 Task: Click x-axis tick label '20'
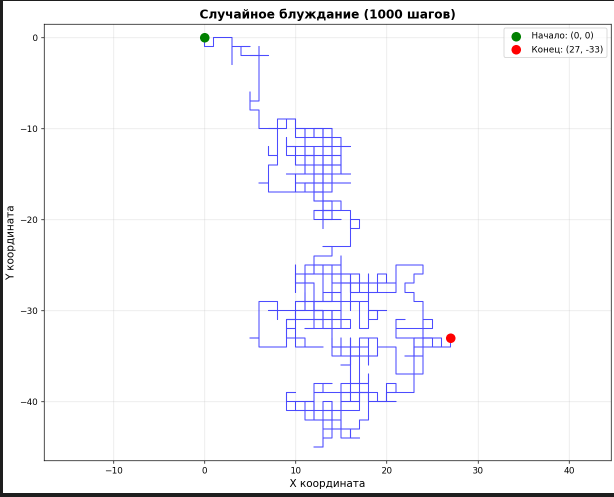[386, 470]
